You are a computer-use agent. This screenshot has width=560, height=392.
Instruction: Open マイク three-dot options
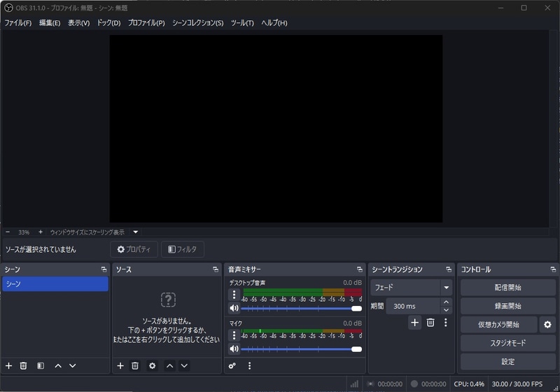[x=234, y=335]
